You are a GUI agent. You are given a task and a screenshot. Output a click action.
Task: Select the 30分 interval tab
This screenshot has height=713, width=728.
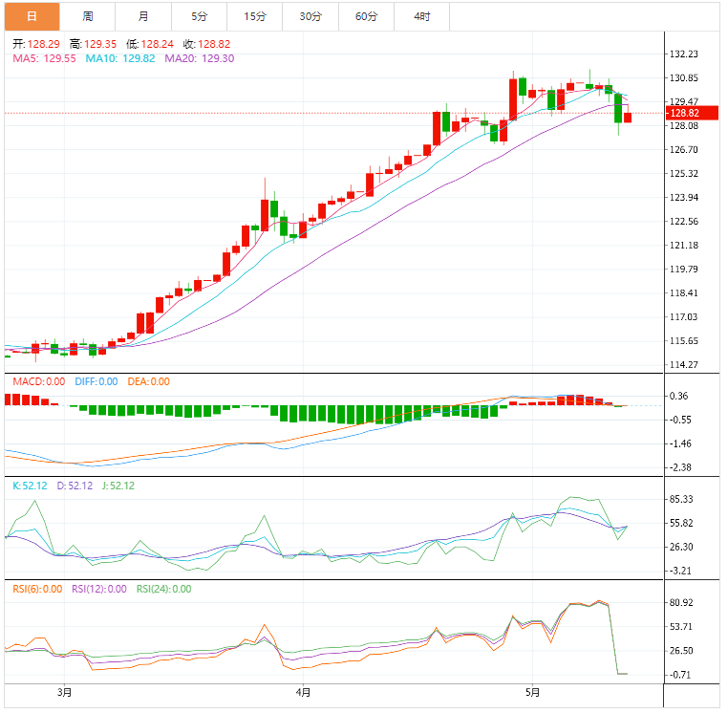pyautogui.click(x=310, y=16)
